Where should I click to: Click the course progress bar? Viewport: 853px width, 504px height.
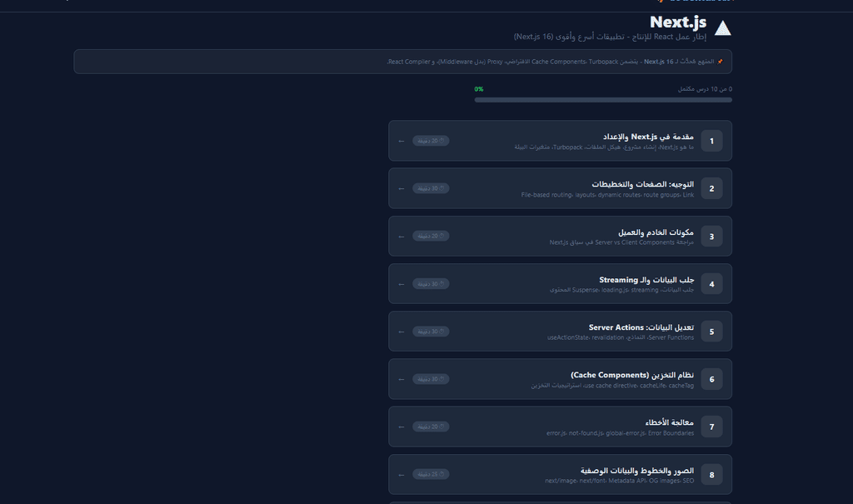pyautogui.click(x=603, y=100)
